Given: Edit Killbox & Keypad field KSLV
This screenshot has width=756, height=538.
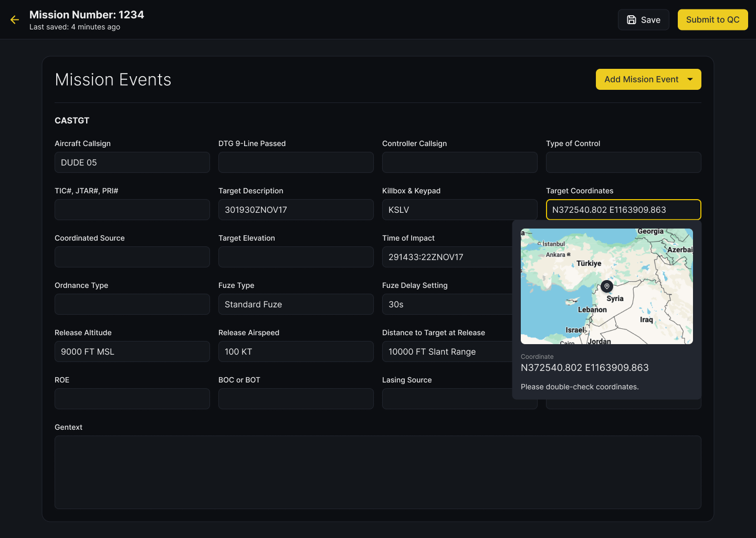Looking at the screenshot, I should [x=460, y=210].
